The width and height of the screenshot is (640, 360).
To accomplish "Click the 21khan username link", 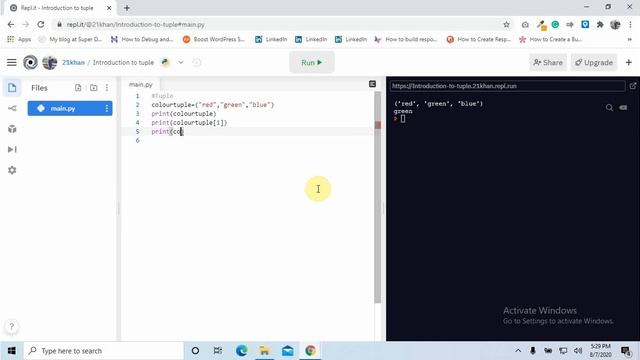I will pyautogui.click(x=73, y=62).
